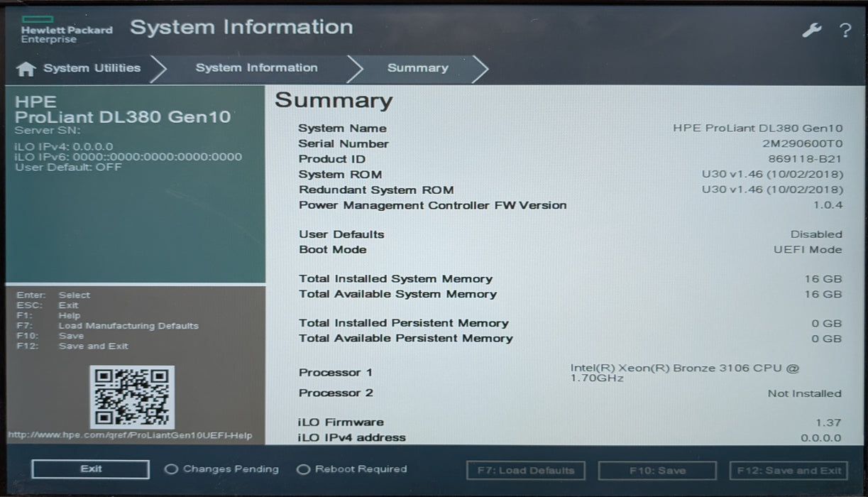Click the HPE UEFI help QR code

point(132,398)
